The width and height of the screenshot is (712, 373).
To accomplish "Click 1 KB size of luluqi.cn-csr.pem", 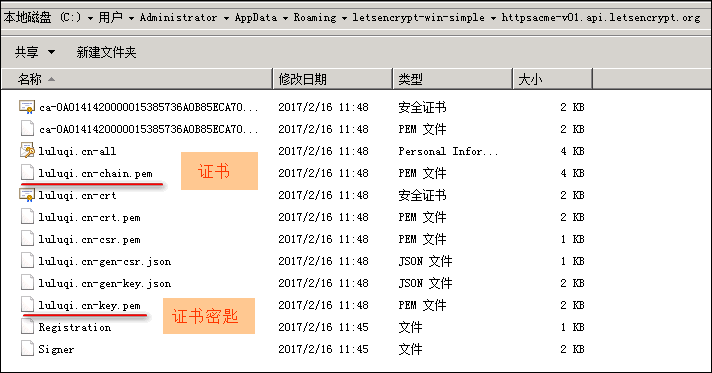I will click(572, 239).
